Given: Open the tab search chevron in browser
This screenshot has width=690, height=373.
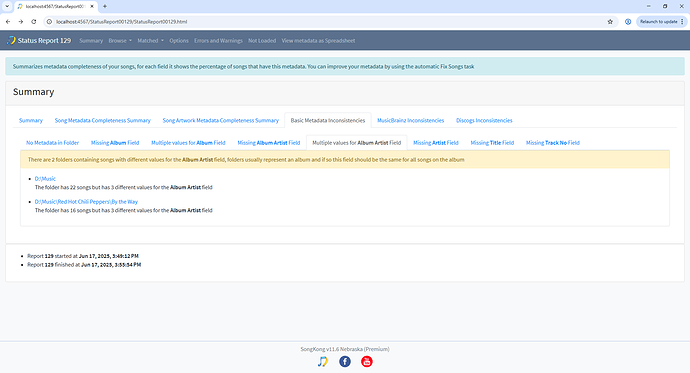Looking at the screenshot, I should coord(7,6).
